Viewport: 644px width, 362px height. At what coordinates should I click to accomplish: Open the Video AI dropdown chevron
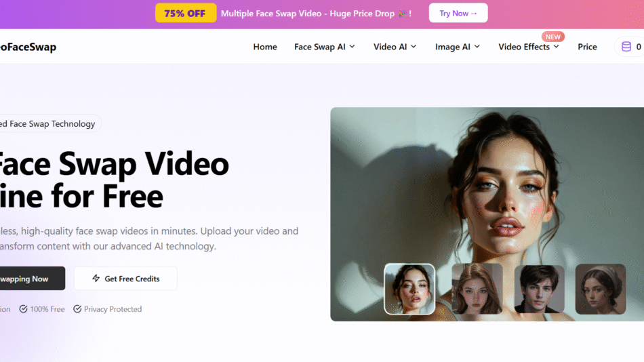pos(414,47)
